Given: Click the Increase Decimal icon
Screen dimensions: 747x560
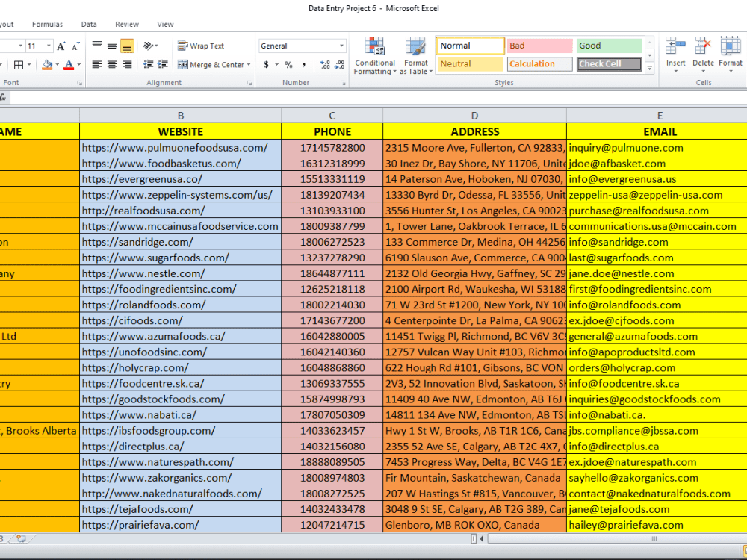Looking at the screenshot, I should [325, 65].
